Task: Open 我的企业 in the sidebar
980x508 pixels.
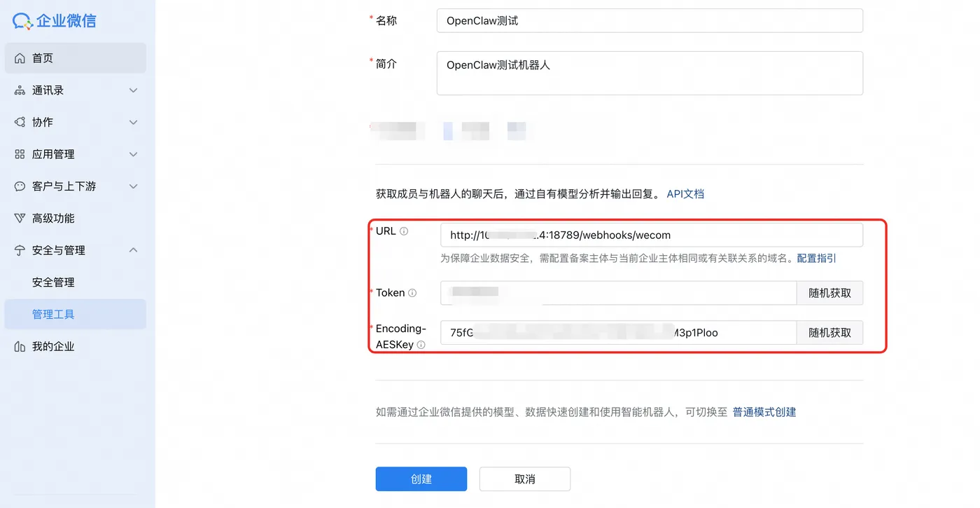Action: coord(76,346)
